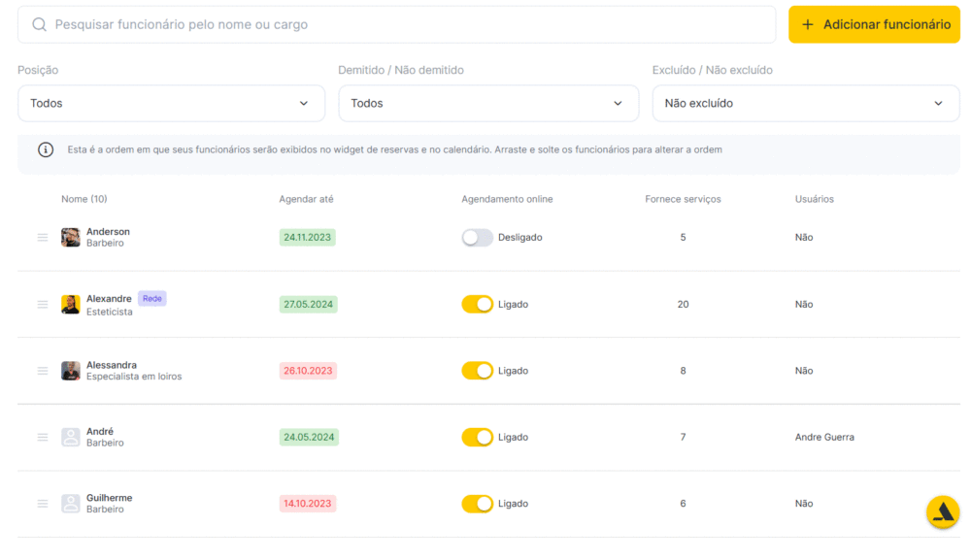Click Adicionar funcionário button
The width and height of the screenshot is (971, 560).
click(x=874, y=25)
